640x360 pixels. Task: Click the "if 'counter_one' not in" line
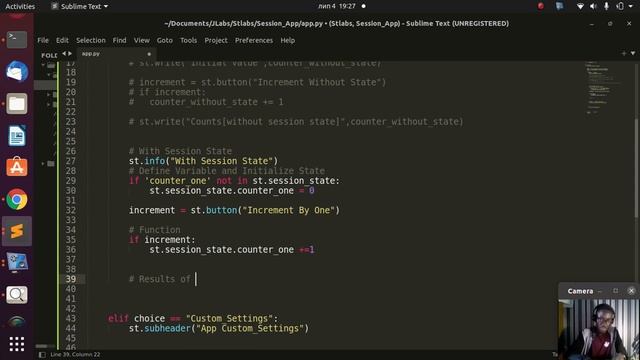click(x=234, y=180)
